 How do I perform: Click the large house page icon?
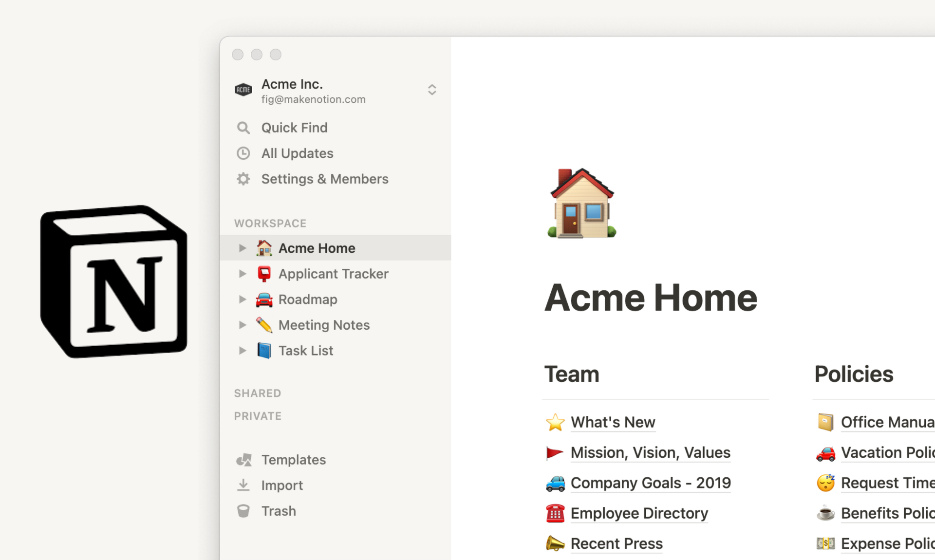click(582, 203)
